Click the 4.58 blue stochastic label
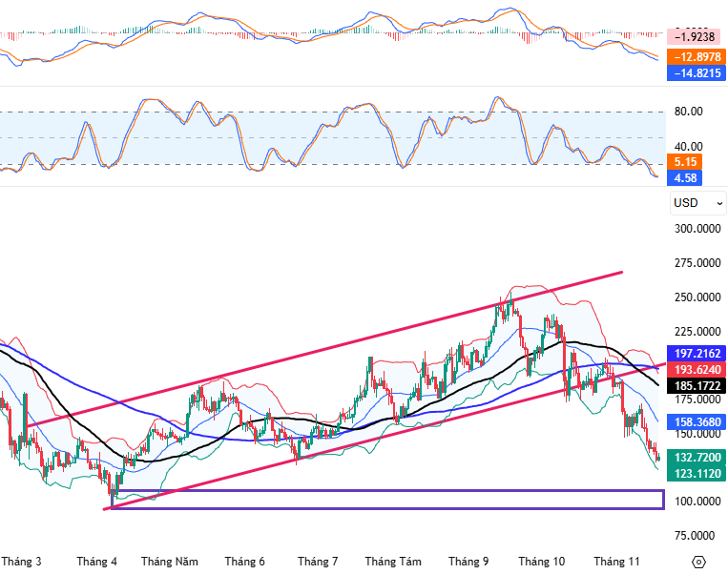 coord(687,177)
